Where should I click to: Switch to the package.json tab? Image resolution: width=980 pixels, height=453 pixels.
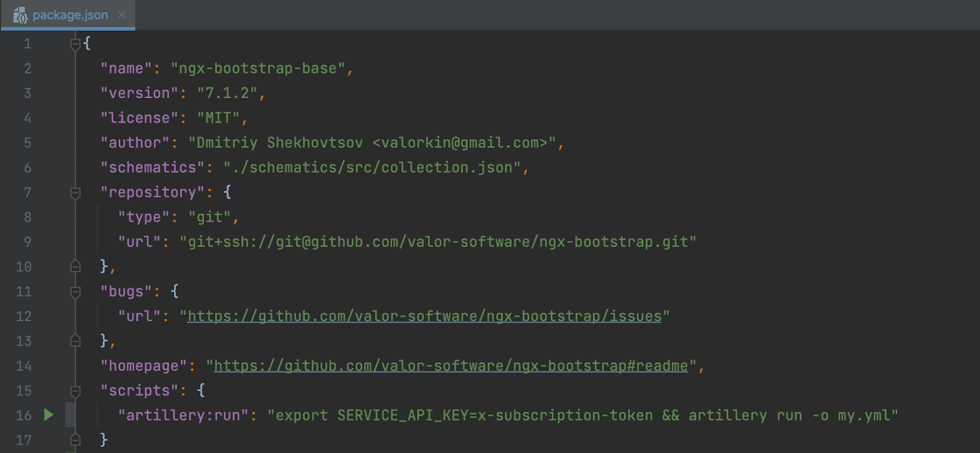click(x=70, y=15)
